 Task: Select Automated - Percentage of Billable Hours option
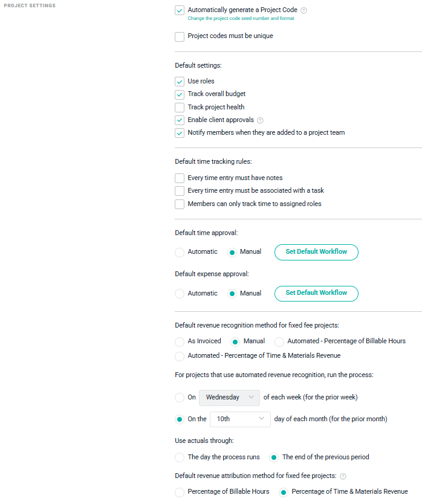click(279, 341)
